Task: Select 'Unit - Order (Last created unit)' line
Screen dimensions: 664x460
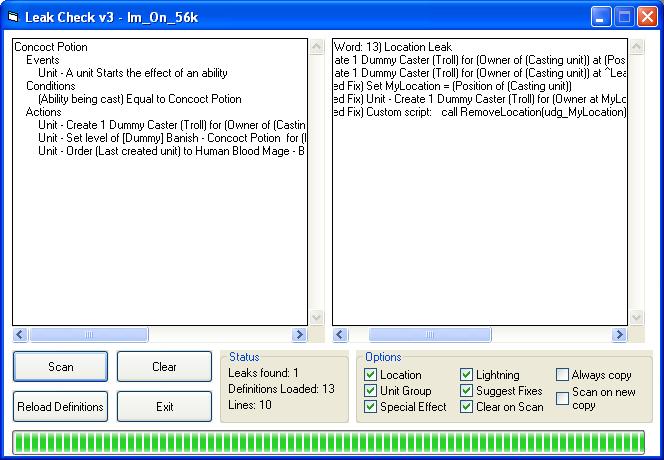Action: click(171, 151)
